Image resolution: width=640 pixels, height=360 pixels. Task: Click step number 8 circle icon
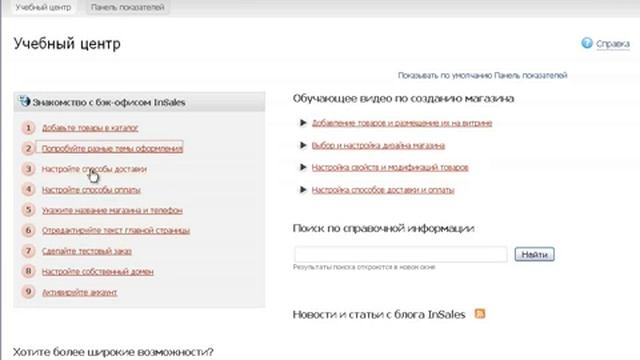coord(28,271)
